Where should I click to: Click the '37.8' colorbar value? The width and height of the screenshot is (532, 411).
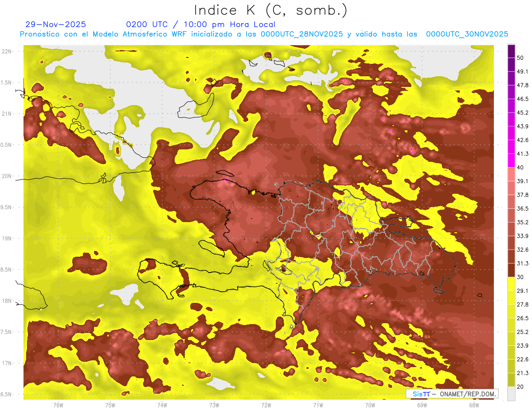point(522,195)
